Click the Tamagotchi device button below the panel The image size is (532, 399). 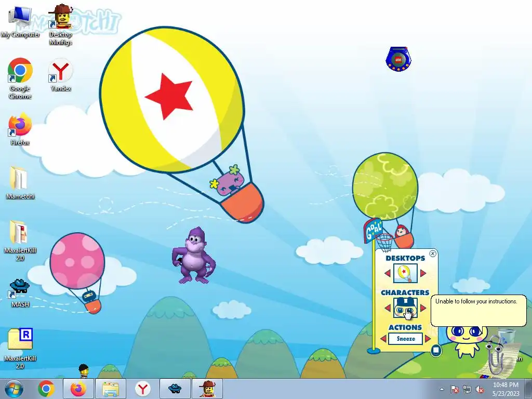tap(436, 351)
